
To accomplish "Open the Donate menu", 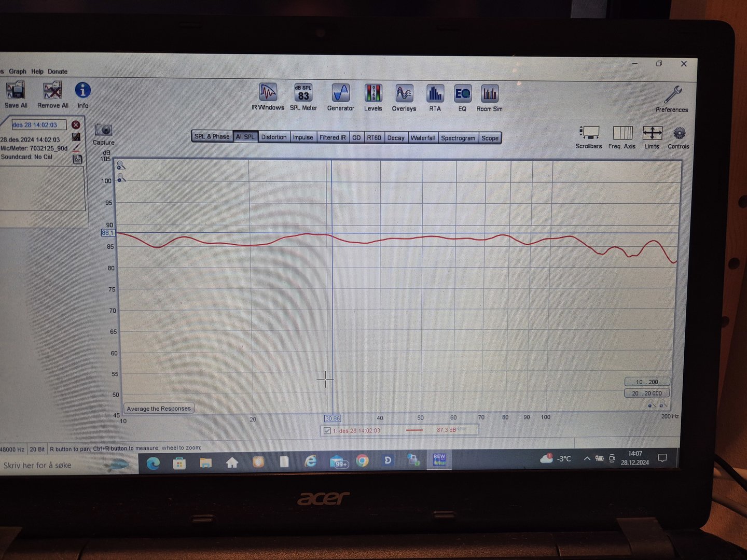I will click(x=58, y=72).
